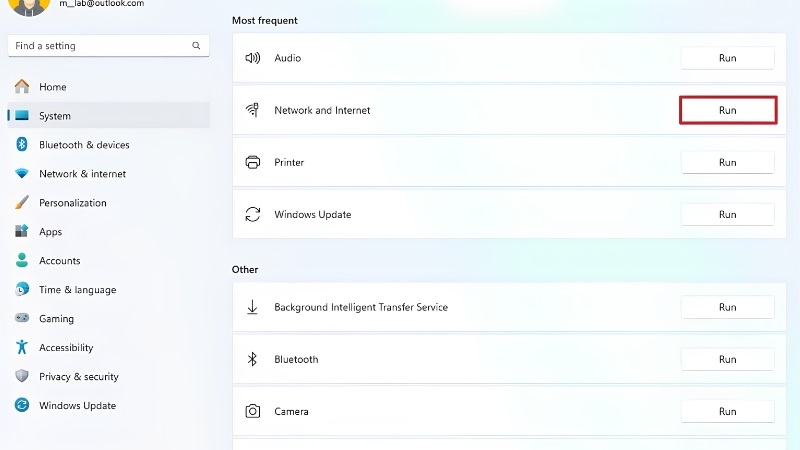Click the System monitor icon
Viewport: 800px width, 450px height.
pyautogui.click(x=21, y=115)
